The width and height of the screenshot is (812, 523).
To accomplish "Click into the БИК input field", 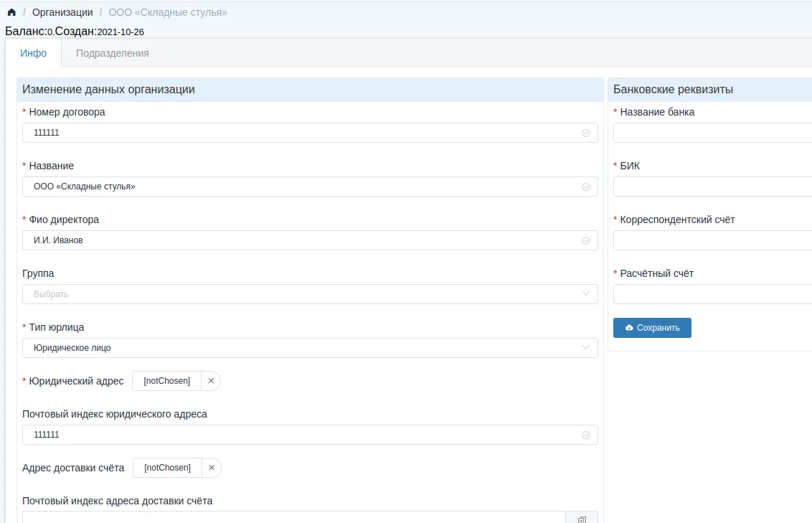I will 712,187.
